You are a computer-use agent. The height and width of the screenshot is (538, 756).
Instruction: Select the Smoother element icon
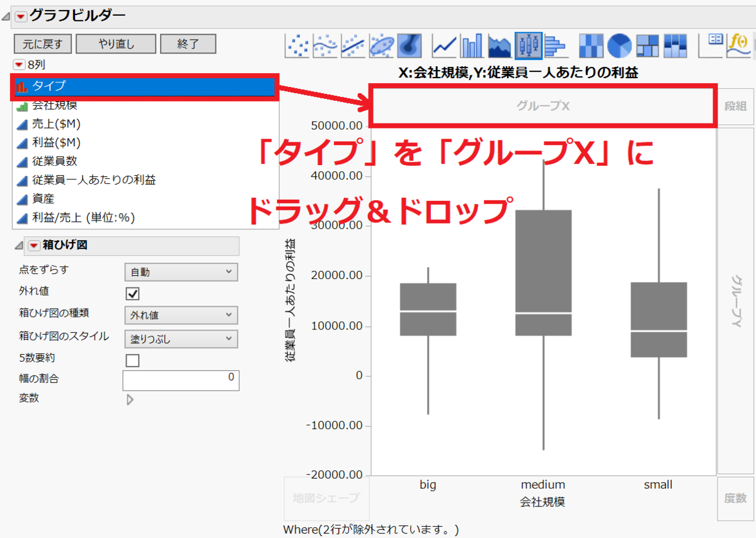pos(325,44)
